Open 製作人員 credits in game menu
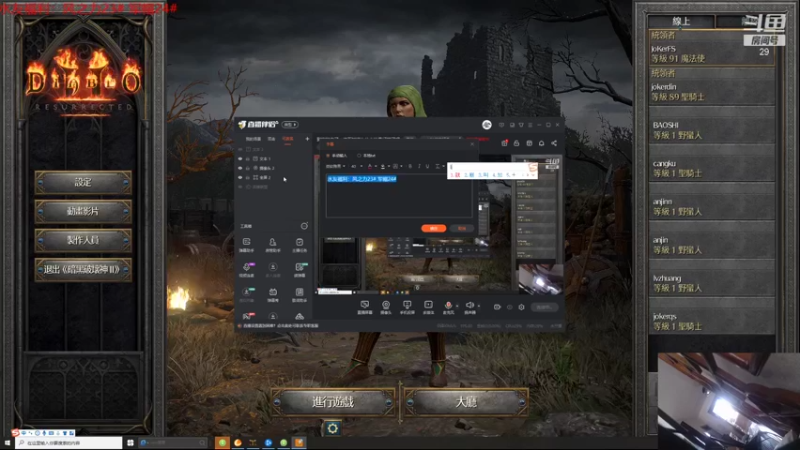 [83, 240]
